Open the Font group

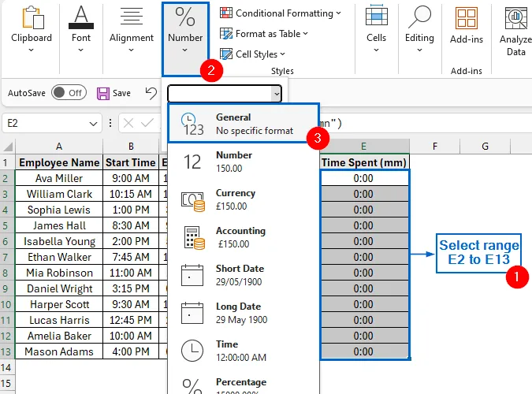81,29
